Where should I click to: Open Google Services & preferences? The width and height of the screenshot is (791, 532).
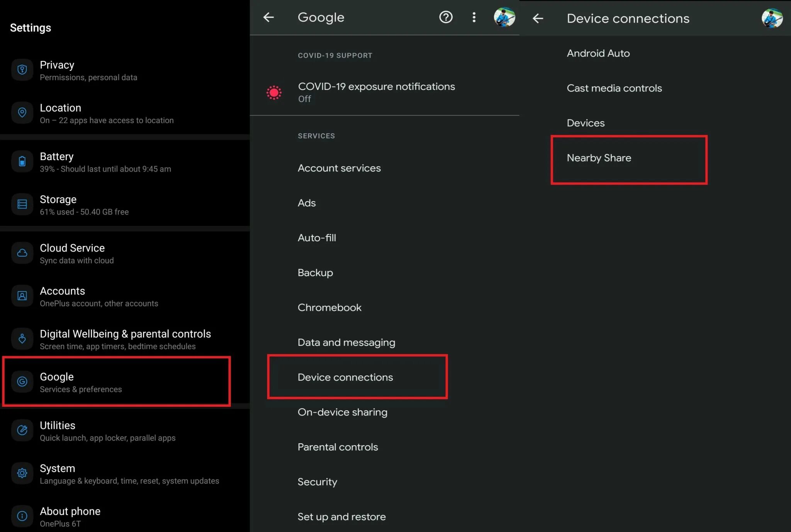[x=116, y=381]
